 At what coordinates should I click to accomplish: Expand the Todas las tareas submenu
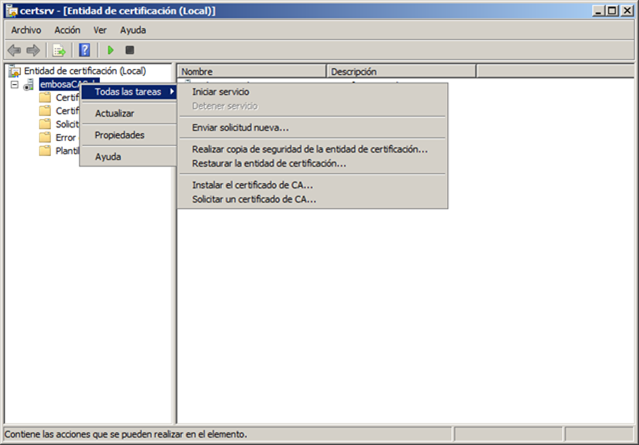(128, 92)
